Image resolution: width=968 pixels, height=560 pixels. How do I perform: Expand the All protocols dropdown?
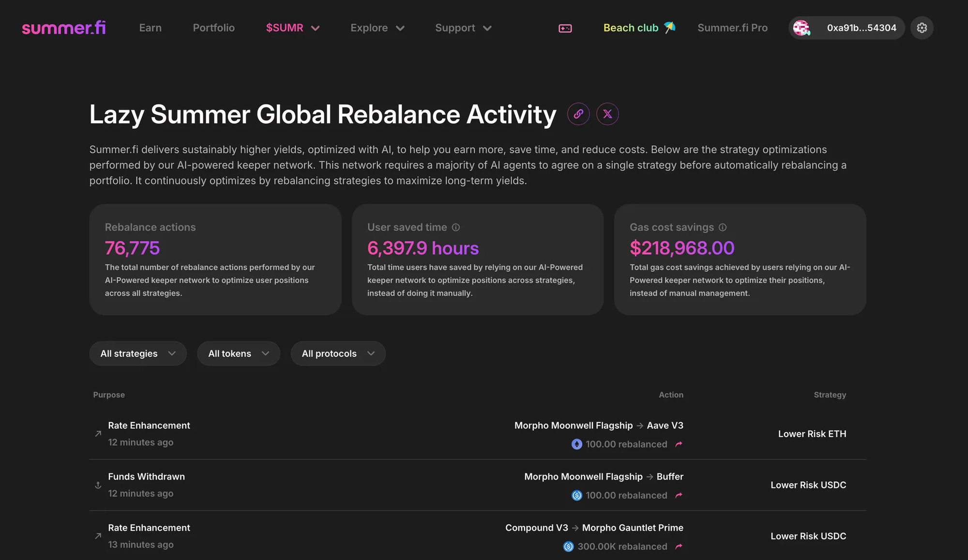coord(338,354)
